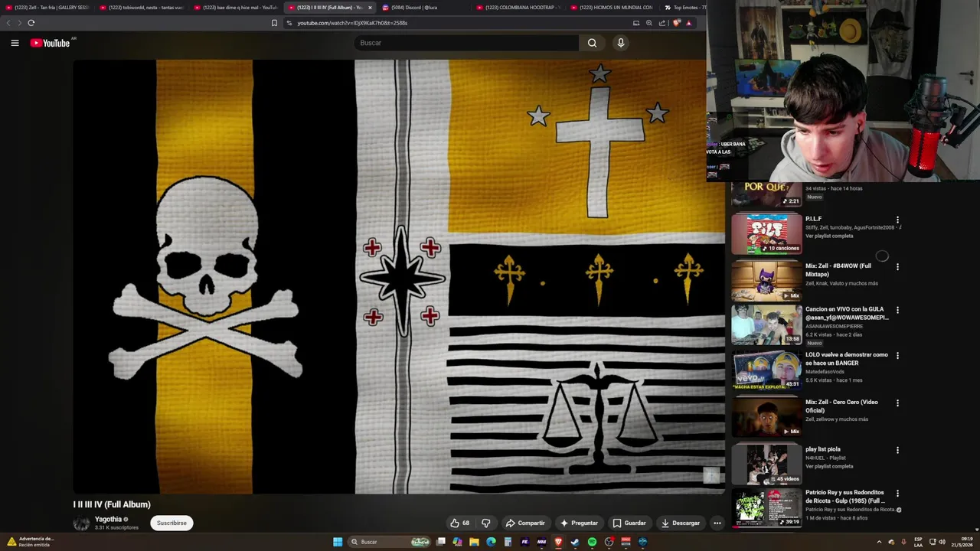Switch to the Discord | @luca tab
The height and width of the screenshot is (551, 980).
pyautogui.click(x=423, y=8)
